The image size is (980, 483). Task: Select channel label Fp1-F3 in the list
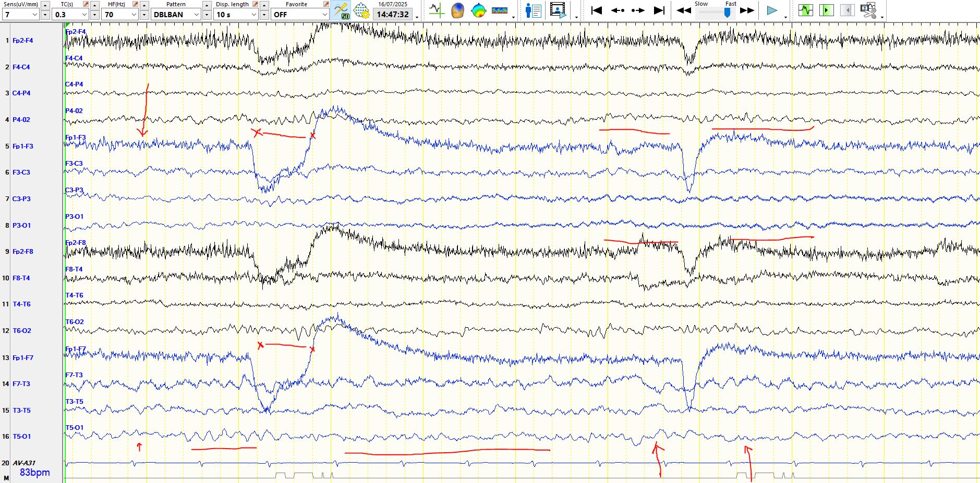[x=22, y=146]
